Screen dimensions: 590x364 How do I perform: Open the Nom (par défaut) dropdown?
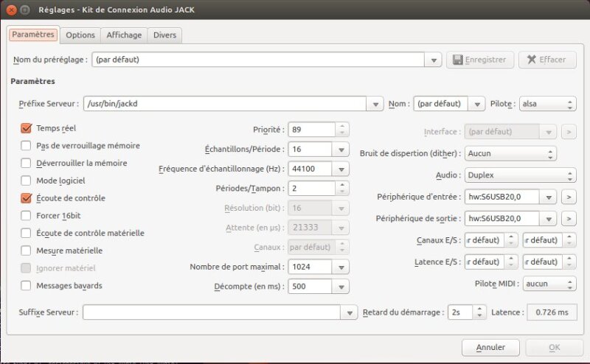476,104
